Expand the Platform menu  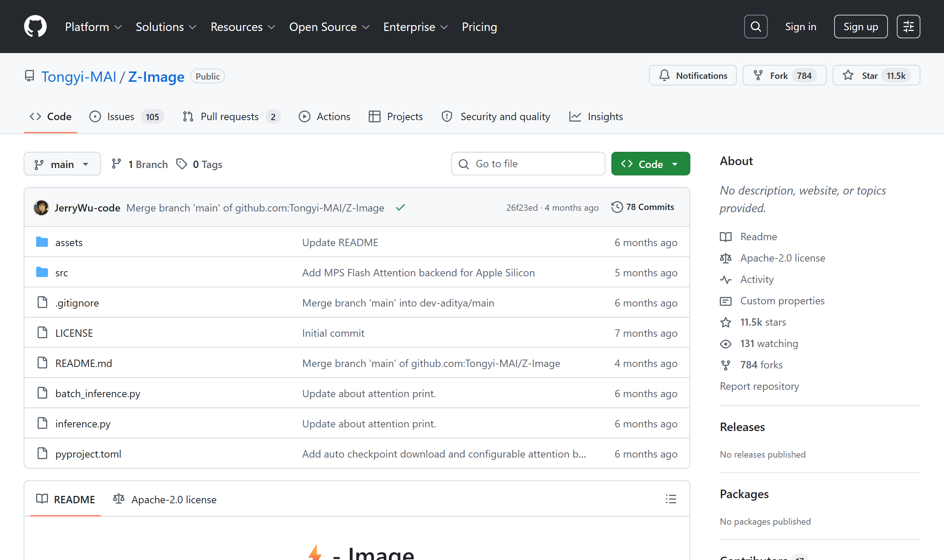(93, 27)
